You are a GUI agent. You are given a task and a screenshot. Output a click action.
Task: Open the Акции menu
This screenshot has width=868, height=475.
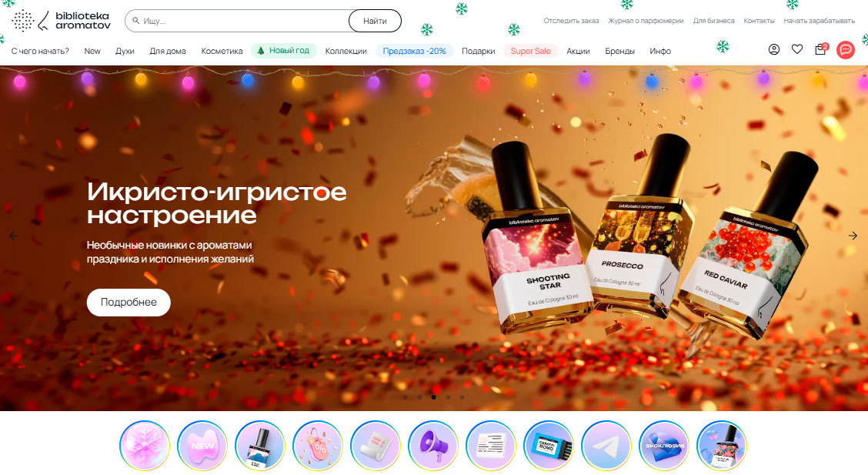tap(578, 51)
